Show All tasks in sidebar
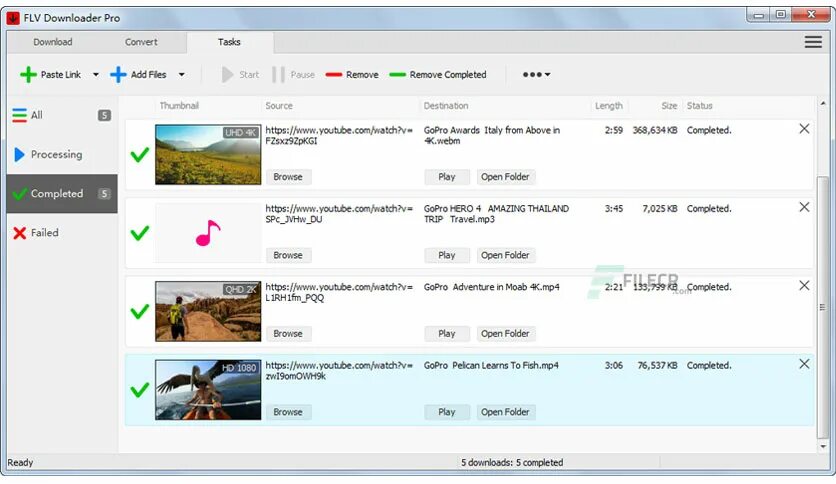Screen dimensions: 836x484 click(x=62, y=115)
